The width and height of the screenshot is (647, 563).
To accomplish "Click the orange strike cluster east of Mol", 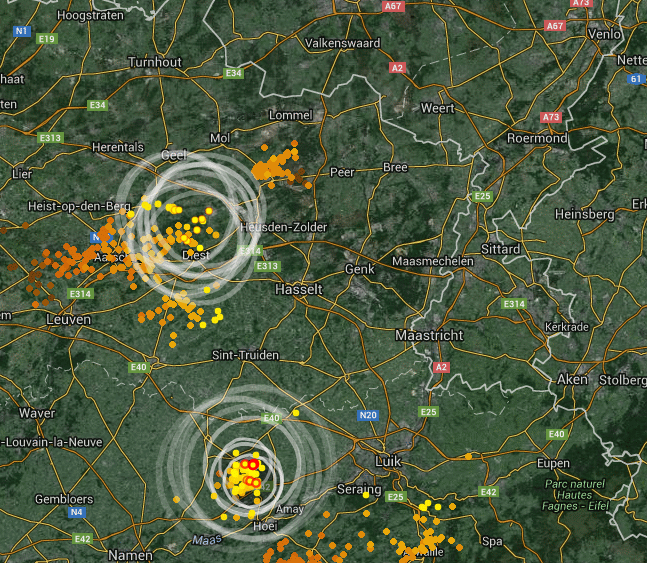I will 276,166.
